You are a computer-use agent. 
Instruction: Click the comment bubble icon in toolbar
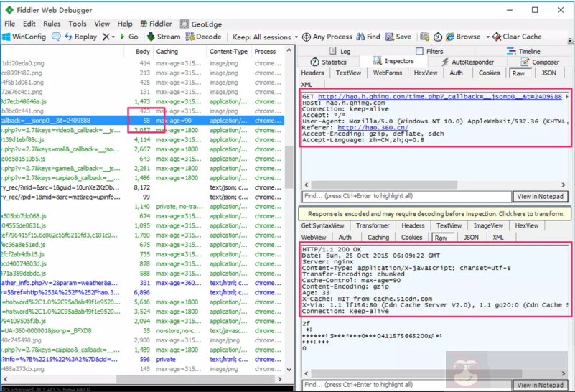point(56,37)
